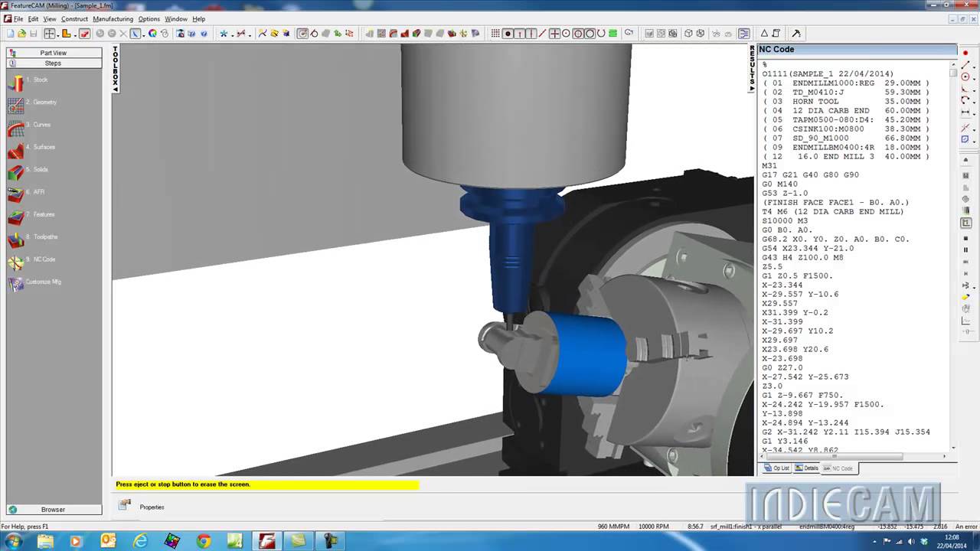Open the Solids step
This screenshot has height=551, width=980.
pos(28,170)
